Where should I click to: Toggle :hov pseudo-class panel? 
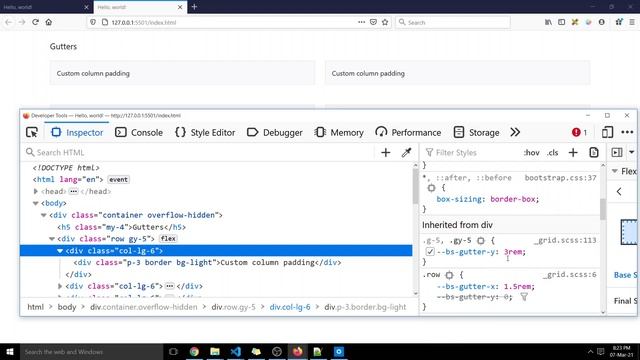pos(531,153)
